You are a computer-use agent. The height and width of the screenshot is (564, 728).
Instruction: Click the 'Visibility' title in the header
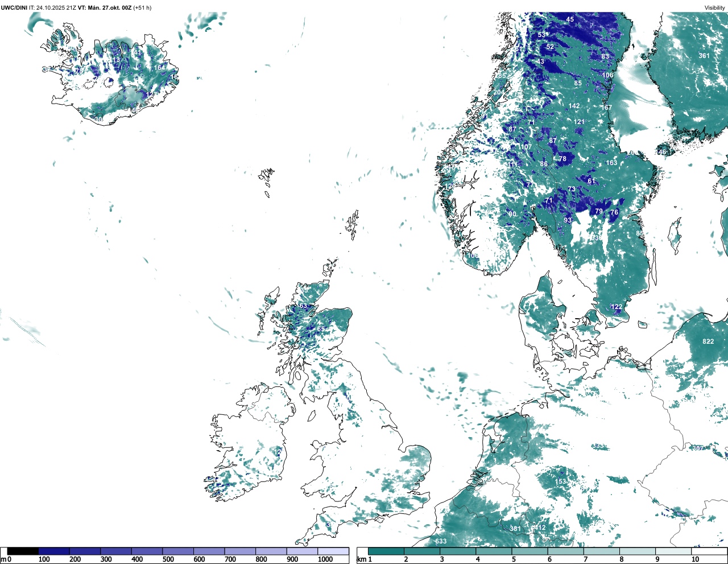click(x=714, y=7)
